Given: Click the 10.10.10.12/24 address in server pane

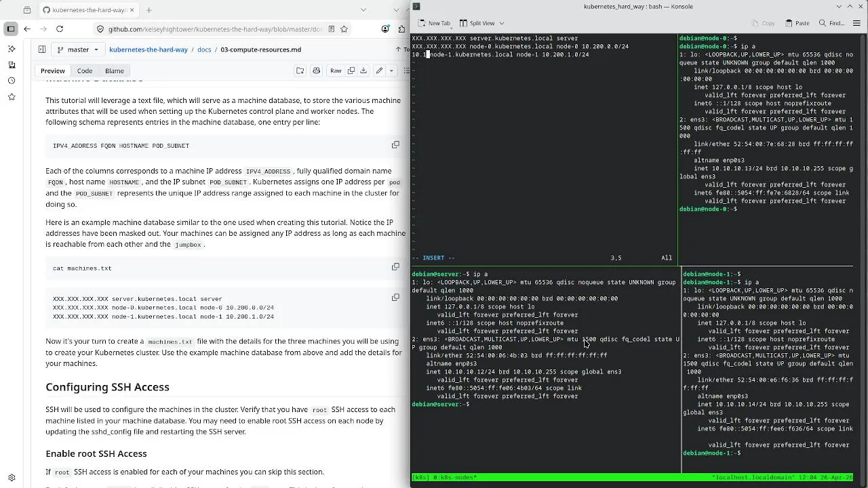Looking at the screenshot, I should pos(469,371).
